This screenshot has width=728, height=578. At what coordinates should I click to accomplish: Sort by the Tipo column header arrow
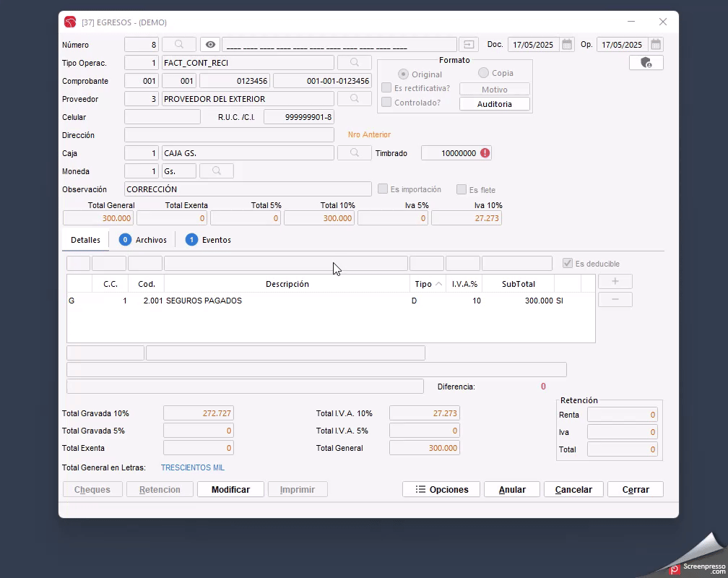pyautogui.click(x=438, y=284)
